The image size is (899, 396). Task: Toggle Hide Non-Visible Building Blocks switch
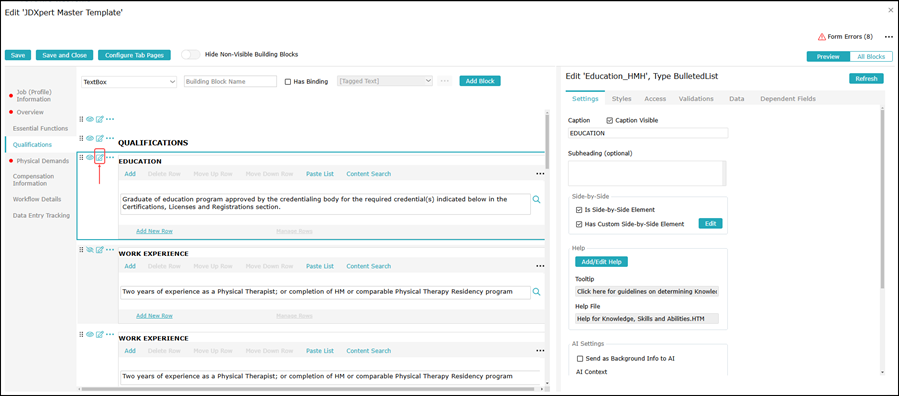point(191,55)
